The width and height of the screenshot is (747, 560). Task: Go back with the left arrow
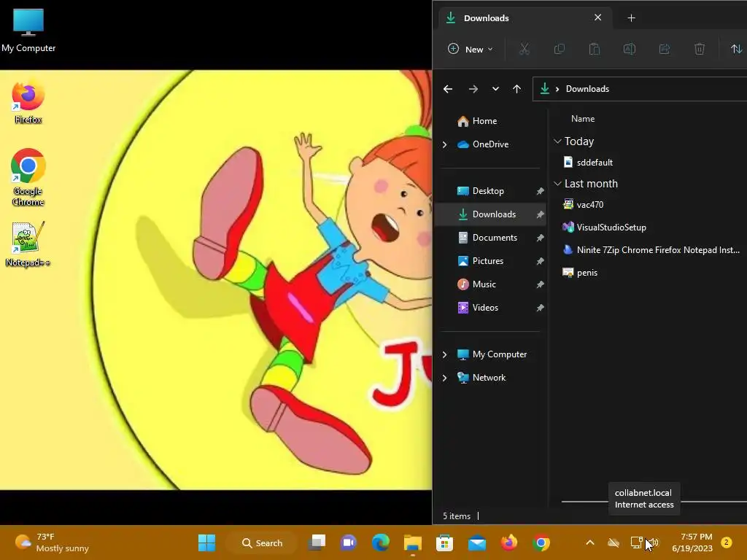coord(448,89)
